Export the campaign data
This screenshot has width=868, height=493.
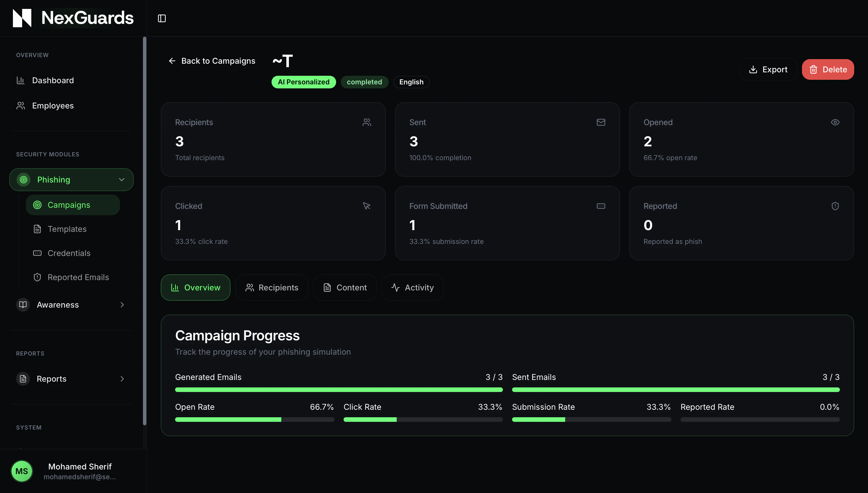(768, 69)
